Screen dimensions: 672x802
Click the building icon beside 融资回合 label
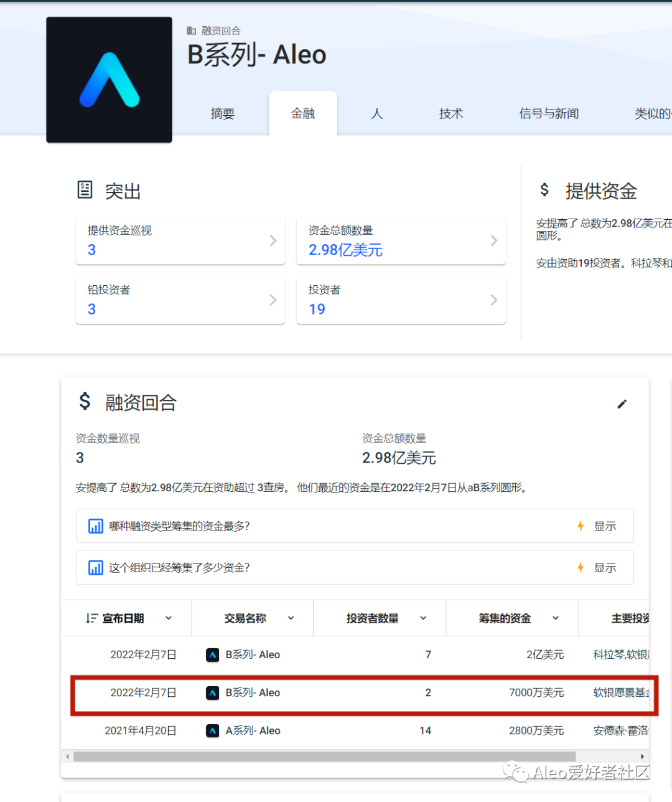pyautogui.click(x=190, y=30)
